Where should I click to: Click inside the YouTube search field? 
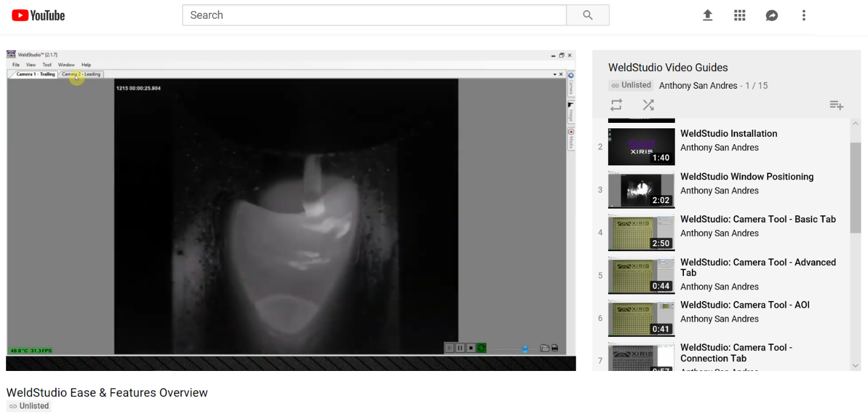pos(374,15)
